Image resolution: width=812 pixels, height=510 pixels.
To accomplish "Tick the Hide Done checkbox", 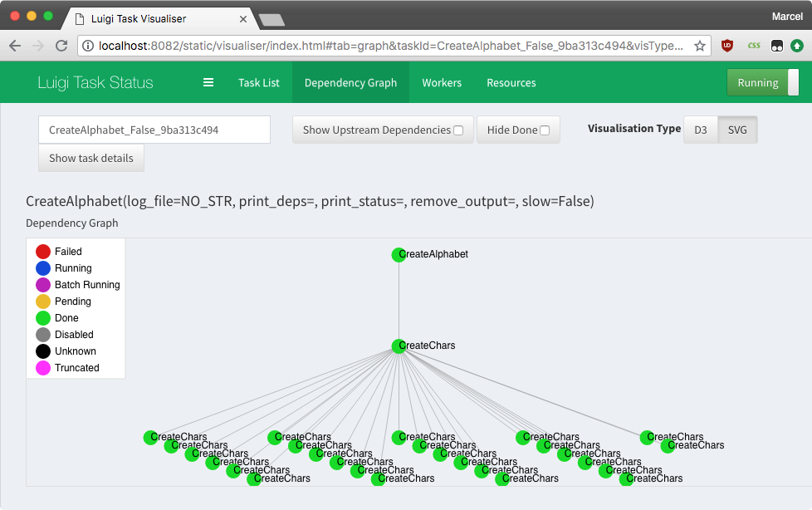I will click(545, 130).
